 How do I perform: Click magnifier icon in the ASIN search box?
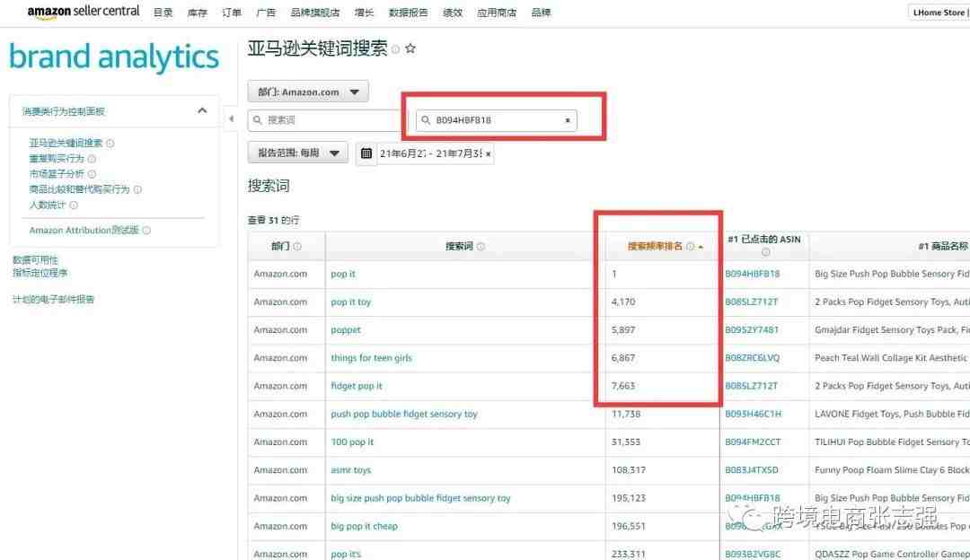pos(426,120)
